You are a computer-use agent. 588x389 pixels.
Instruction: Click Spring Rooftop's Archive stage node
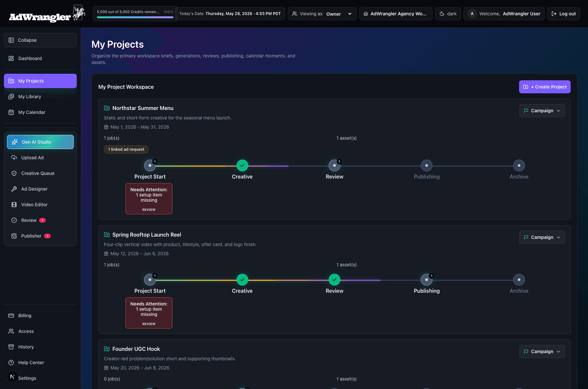[x=519, y=280]
